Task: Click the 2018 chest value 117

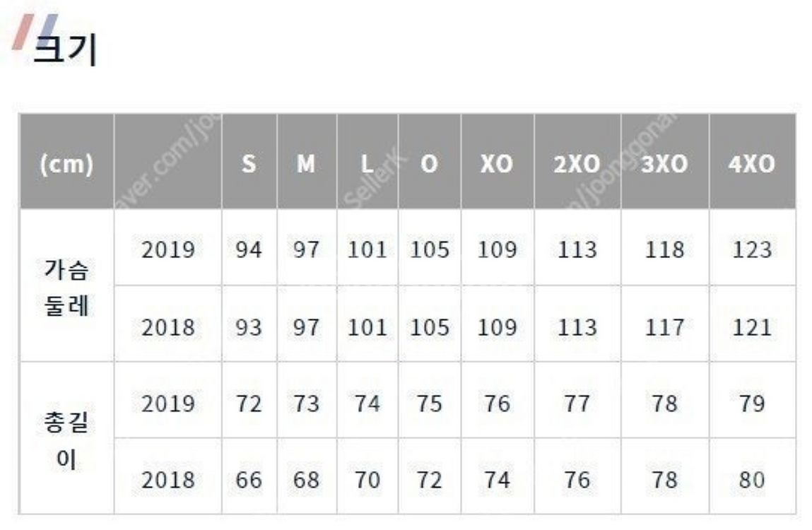Action: pos(664,327)
